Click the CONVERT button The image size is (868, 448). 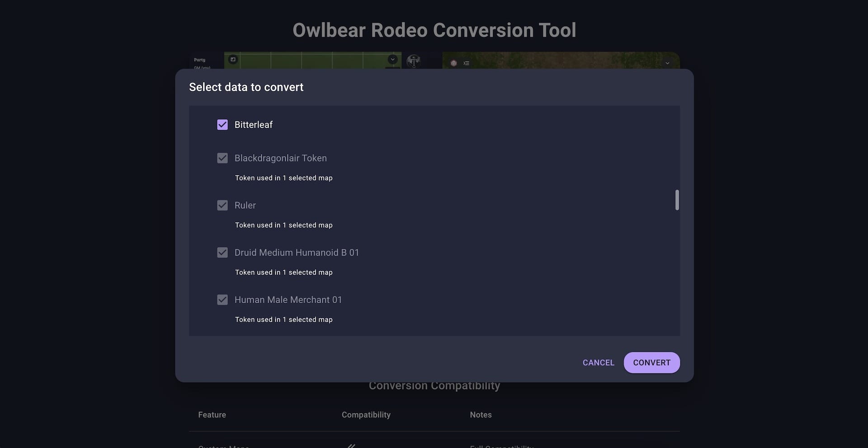click(x=651, y=363)
